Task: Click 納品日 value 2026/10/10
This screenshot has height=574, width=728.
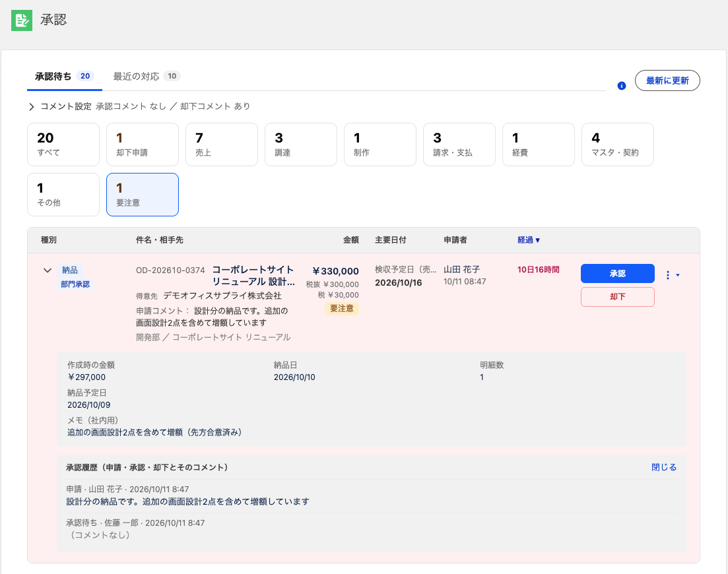Action: tap(294, 377)
